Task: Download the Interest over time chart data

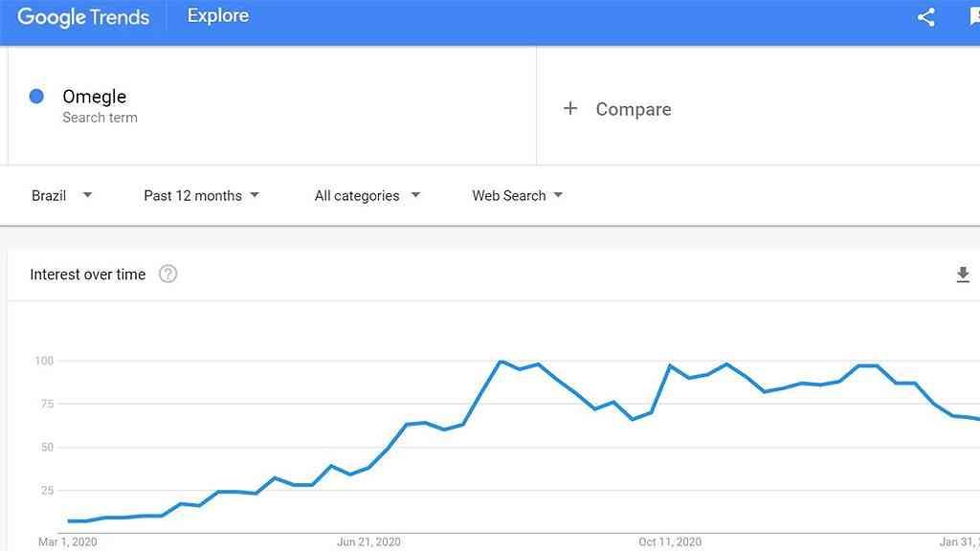Action: point(963,275)
